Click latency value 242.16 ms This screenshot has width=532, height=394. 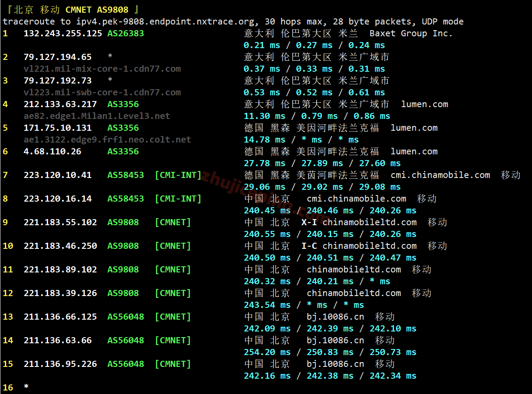(267, 376)
